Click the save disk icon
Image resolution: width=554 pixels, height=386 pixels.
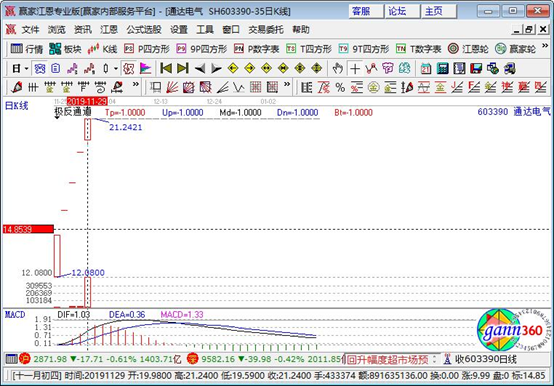pos(476,68)
